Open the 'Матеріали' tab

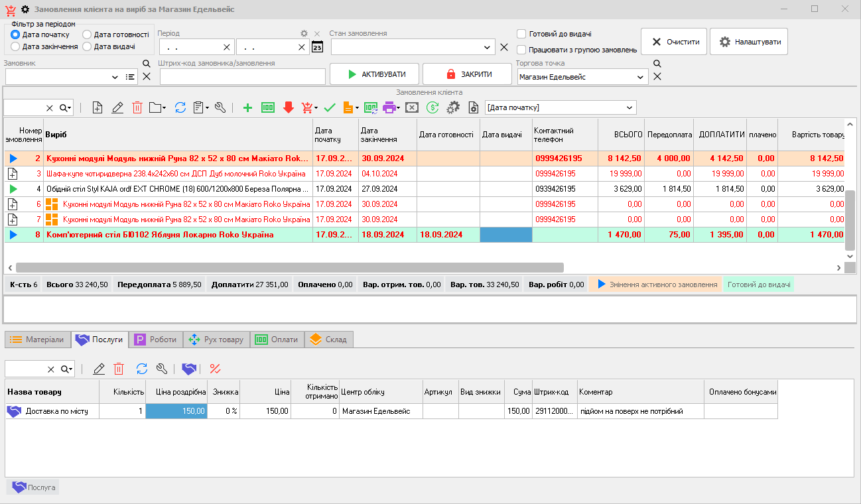point(38,340)
